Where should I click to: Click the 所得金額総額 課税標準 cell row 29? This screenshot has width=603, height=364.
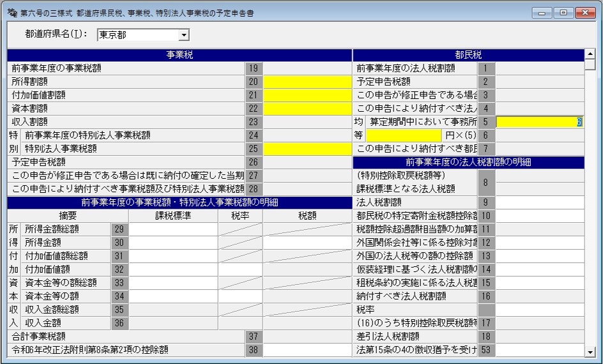tap(173, 229)
